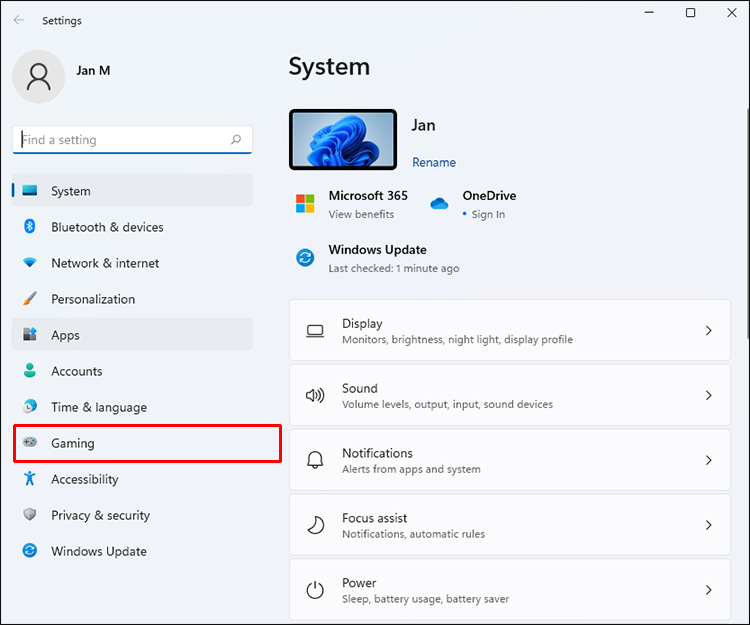
Task: Click the back arrow in Settings header
Action: pyautogui.click(x=19, y=20)
